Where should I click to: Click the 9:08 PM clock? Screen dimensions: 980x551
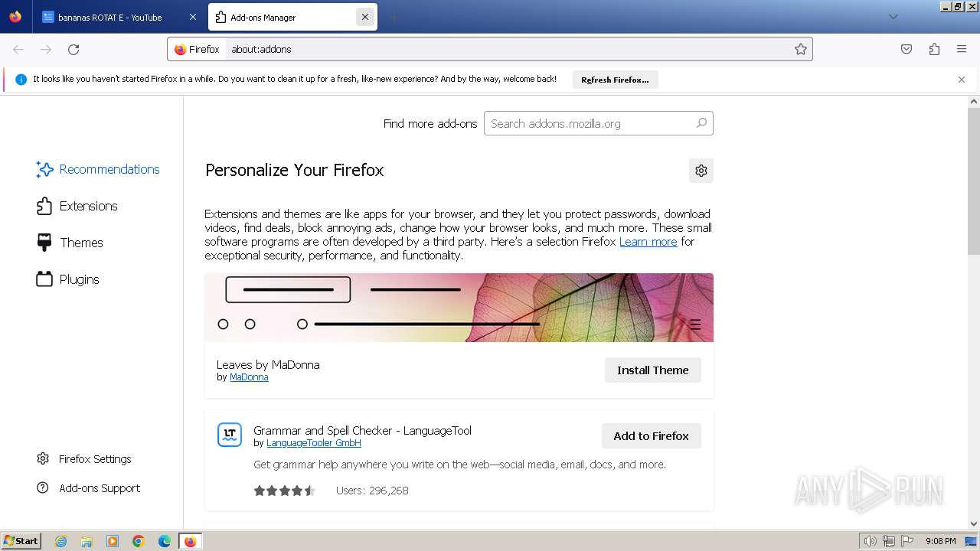pos(940,541)
